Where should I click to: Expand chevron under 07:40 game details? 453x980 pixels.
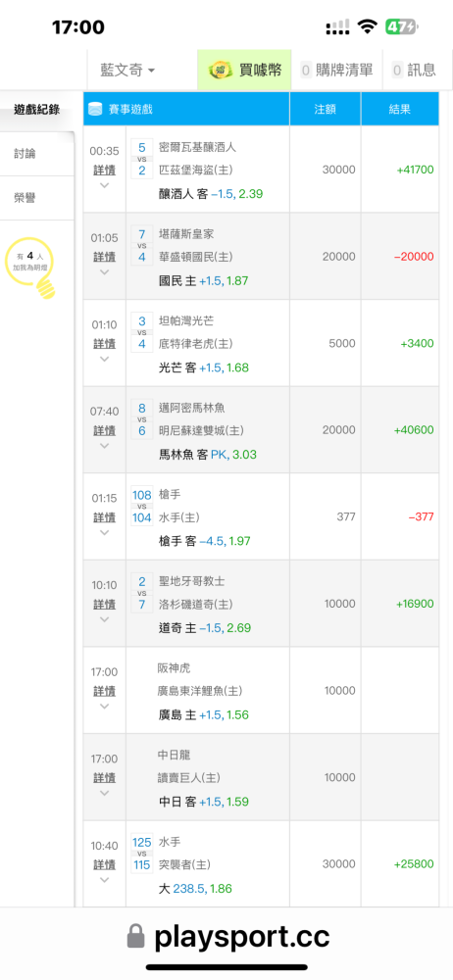pos(105,446)
